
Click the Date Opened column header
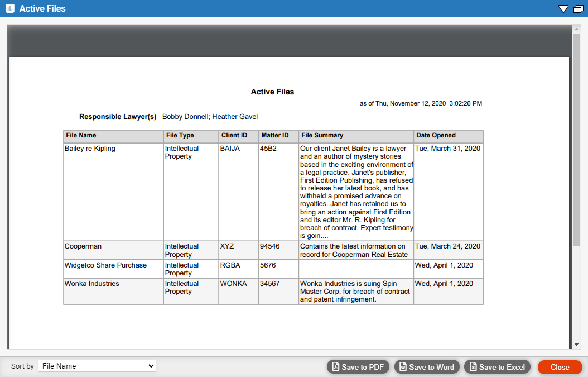pos(449,136)
